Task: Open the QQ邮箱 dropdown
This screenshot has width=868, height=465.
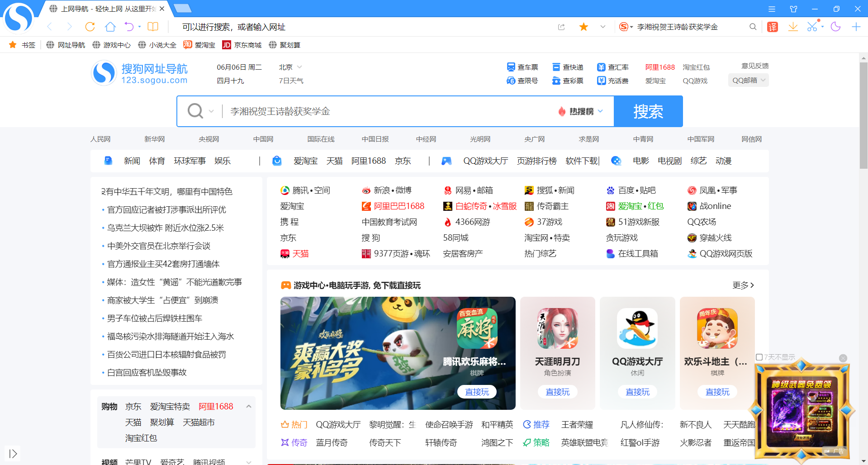Action: coord(748,80)
